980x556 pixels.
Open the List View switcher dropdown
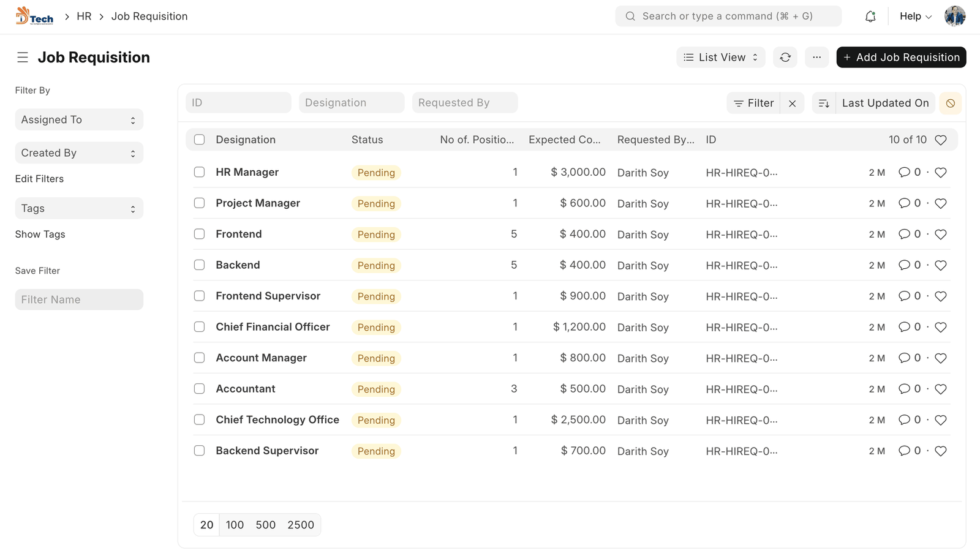point(720,58)
